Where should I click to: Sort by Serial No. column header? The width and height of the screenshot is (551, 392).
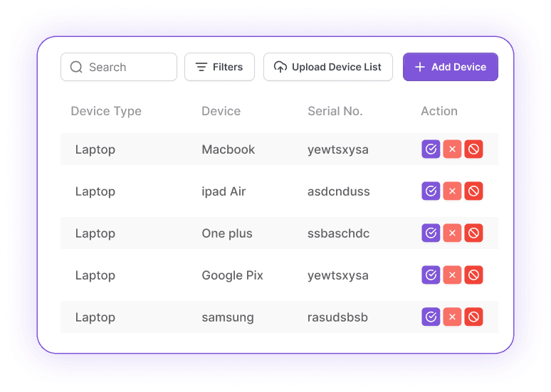coord(335,111)
